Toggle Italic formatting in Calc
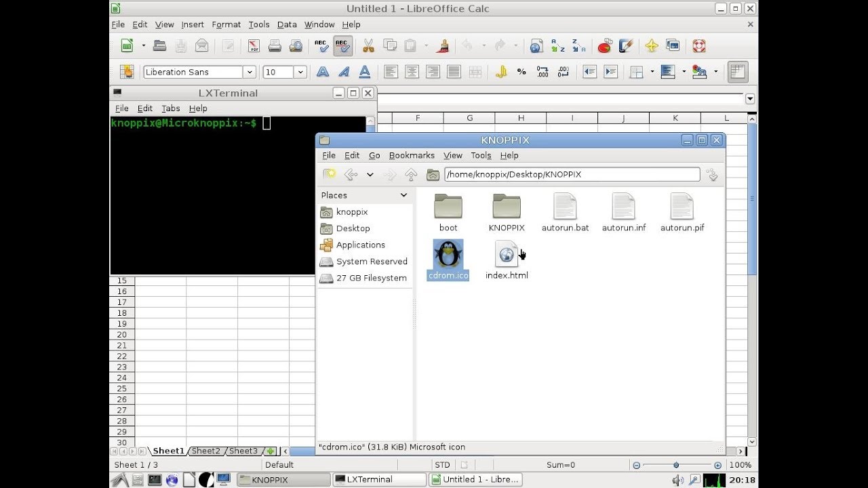Screen dimensions: 868x488 344,72
